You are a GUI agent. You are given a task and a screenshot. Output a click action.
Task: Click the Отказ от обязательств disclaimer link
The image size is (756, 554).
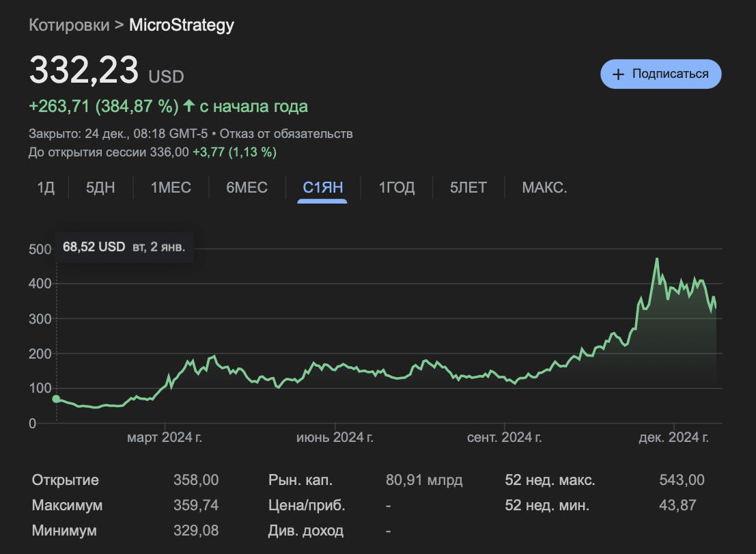[x=286, y=134]
